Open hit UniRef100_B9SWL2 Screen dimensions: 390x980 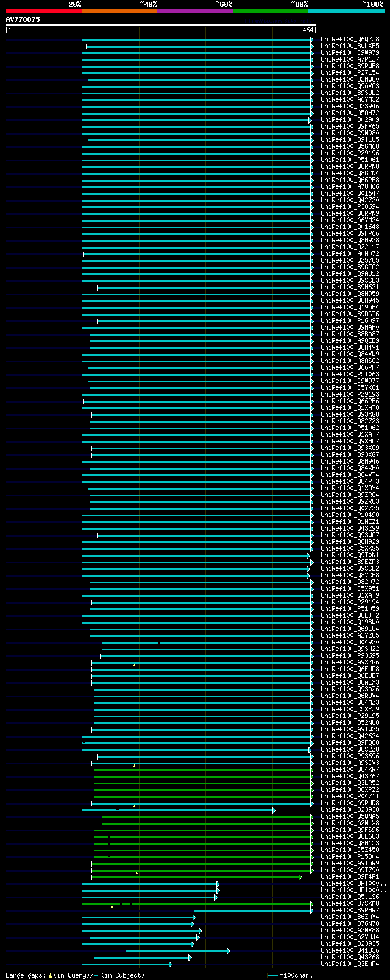click(x=350, y=93)
